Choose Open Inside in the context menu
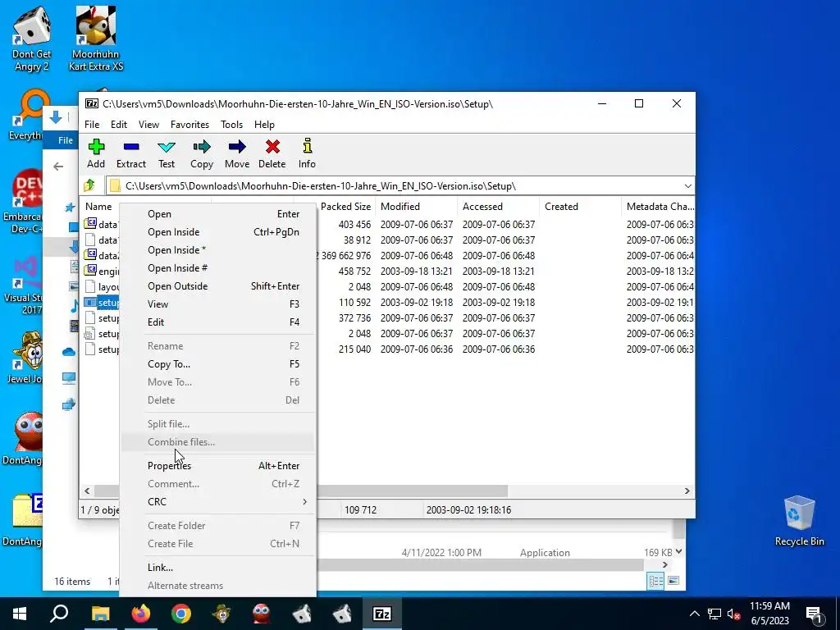 [218, 232]
